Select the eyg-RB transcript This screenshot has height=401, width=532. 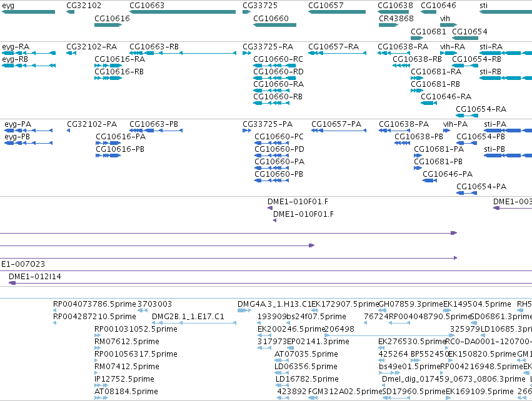click(x=29, y=66)
